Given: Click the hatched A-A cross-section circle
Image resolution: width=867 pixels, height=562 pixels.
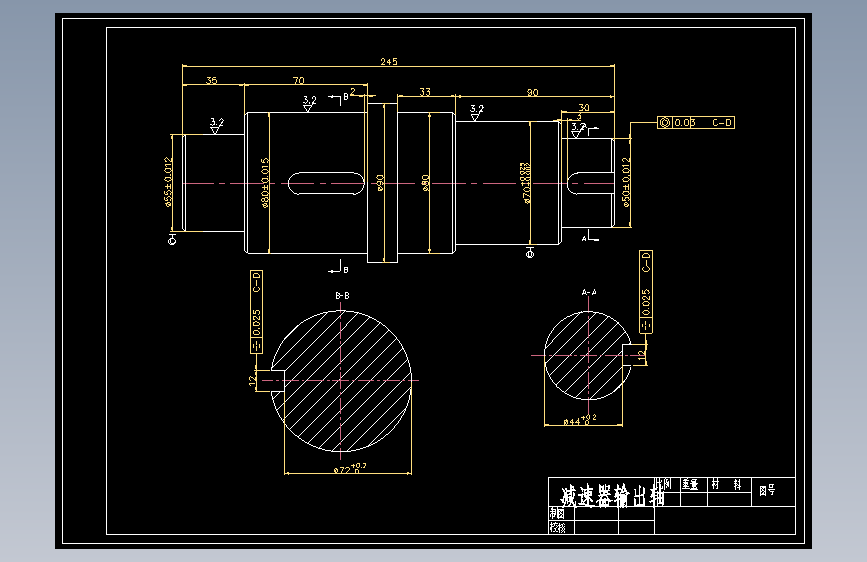Looking at the screenshot, I should (587, 355).
